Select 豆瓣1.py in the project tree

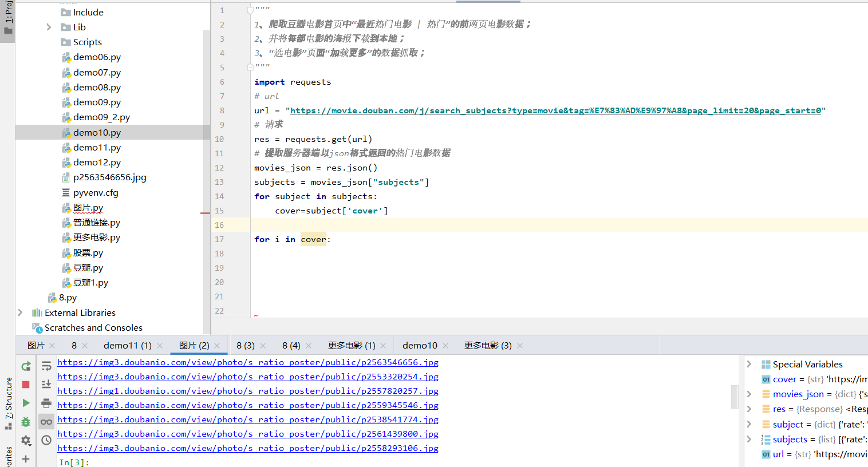(x=90, y=283)
